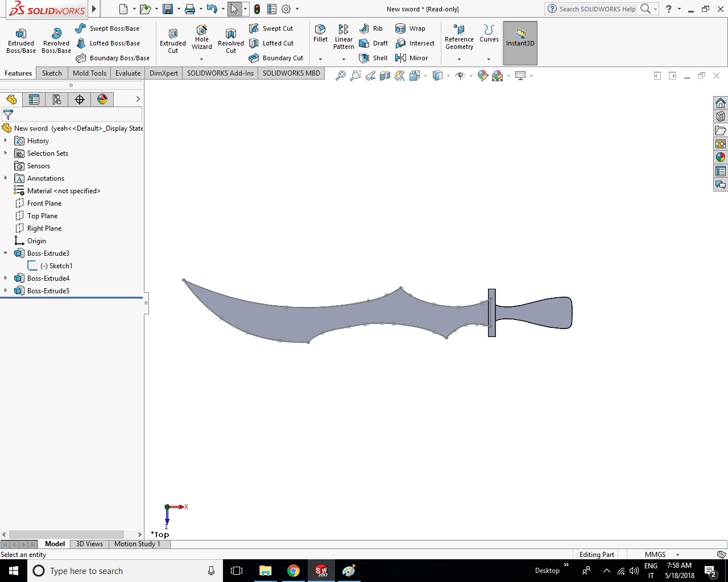This screenshot has height=582, width=728.
Task: Open the DimXpertManager tab
Action: [x=80, y=99]
